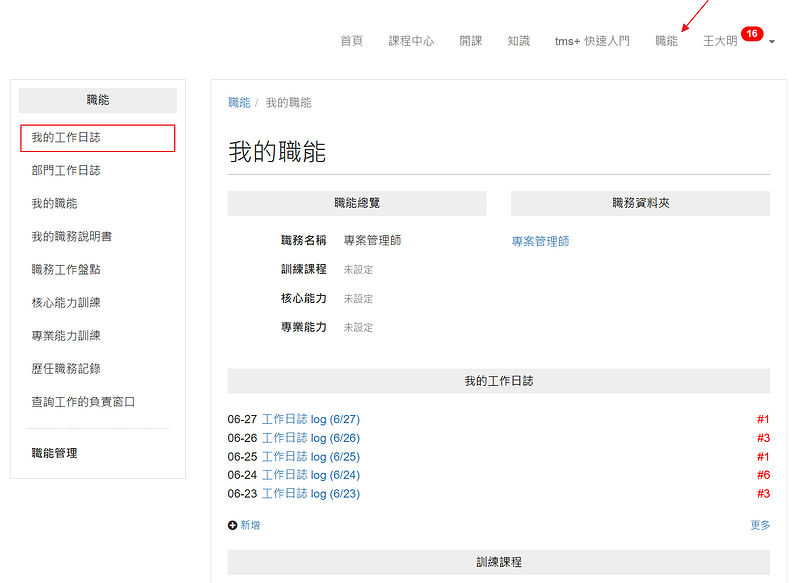Go to 課程中心 in the navigation bar
Screen dimensions: 800x583
[411, 41]
